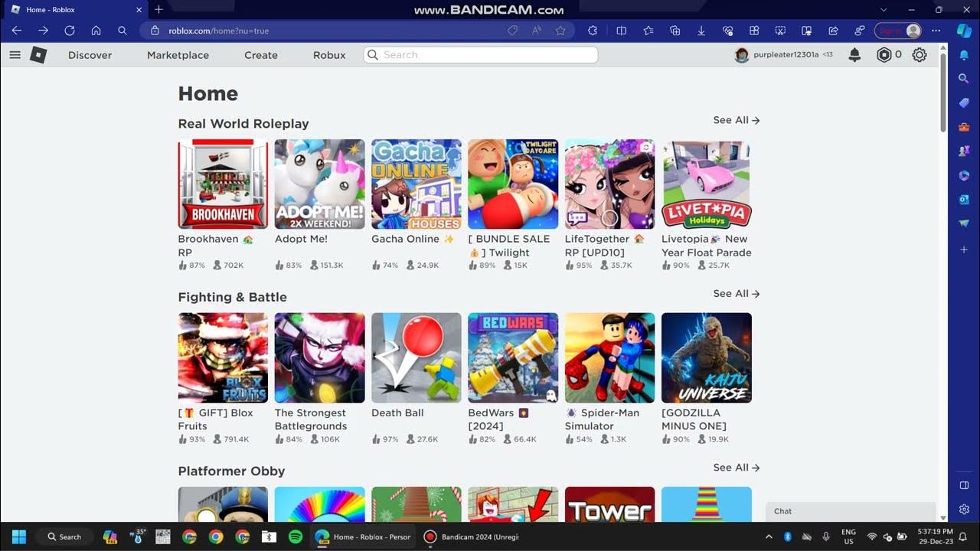Add a sidebar app with the plus icon
Image resolution: width=980 pixels, height=551 pixels.
click(x=964, y=249)
